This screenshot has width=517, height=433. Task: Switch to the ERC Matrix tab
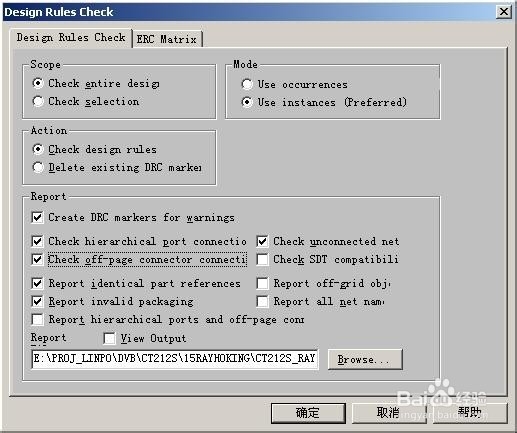pyautogui.click(x=167, y=39)
